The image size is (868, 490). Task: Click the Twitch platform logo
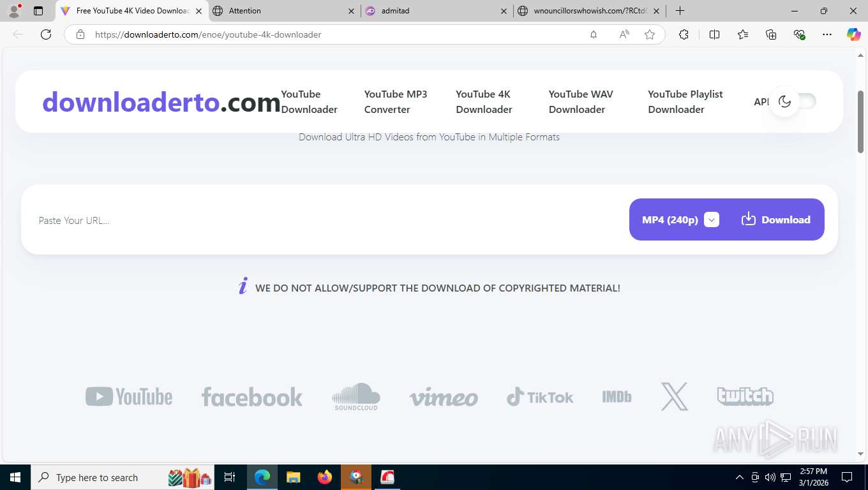coord(745,396)
